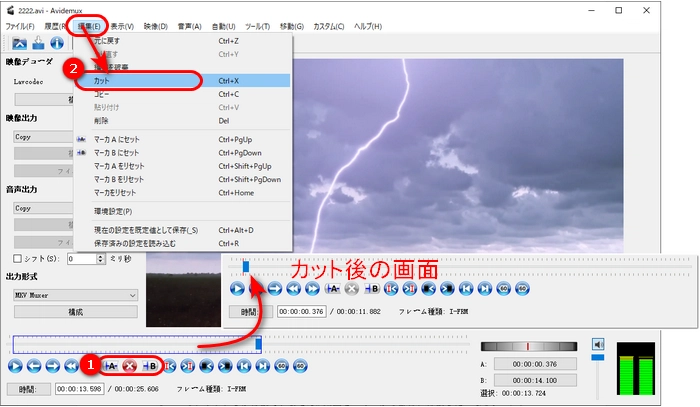Play the video in the main window controls
The height and width of the screenshot is (407, 700).
click(x=15, y=366)
